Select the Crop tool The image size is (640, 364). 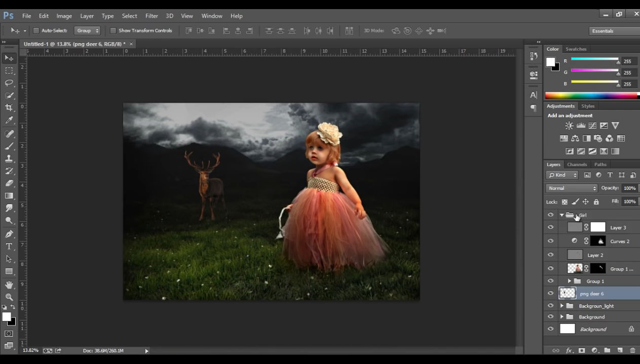(x=9, y=108)
